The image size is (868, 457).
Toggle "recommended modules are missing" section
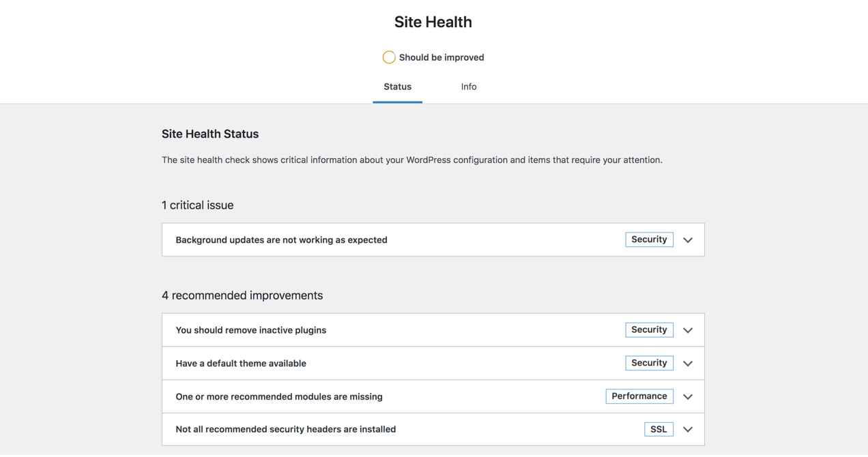pyautogui.click(x=279, y=397)
